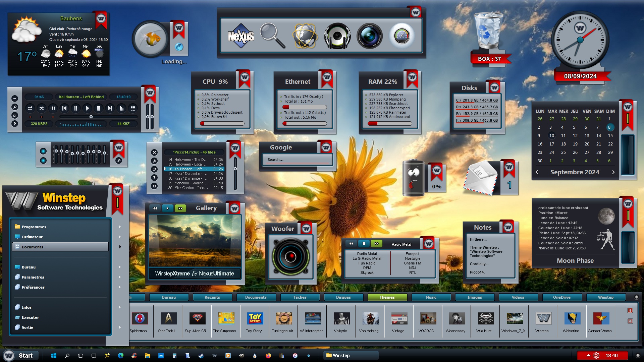Click the wrench settings icon on player
644x362 pixels.
click(14, 107)
